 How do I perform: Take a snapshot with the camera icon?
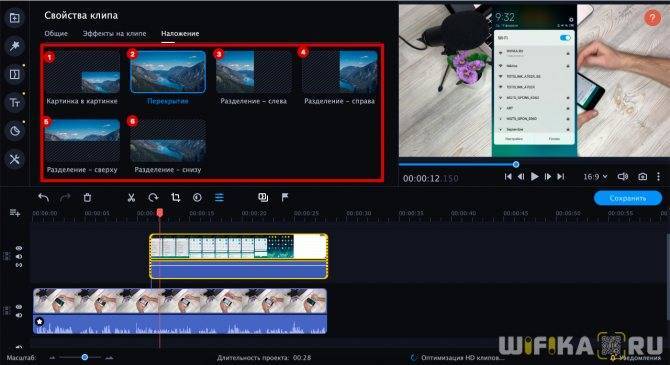coord(642,177)
